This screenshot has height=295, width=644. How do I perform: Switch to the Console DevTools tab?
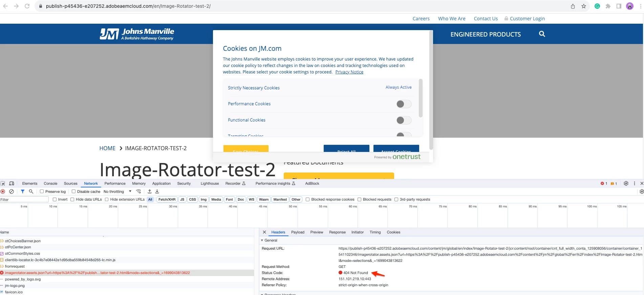(50, 183)
